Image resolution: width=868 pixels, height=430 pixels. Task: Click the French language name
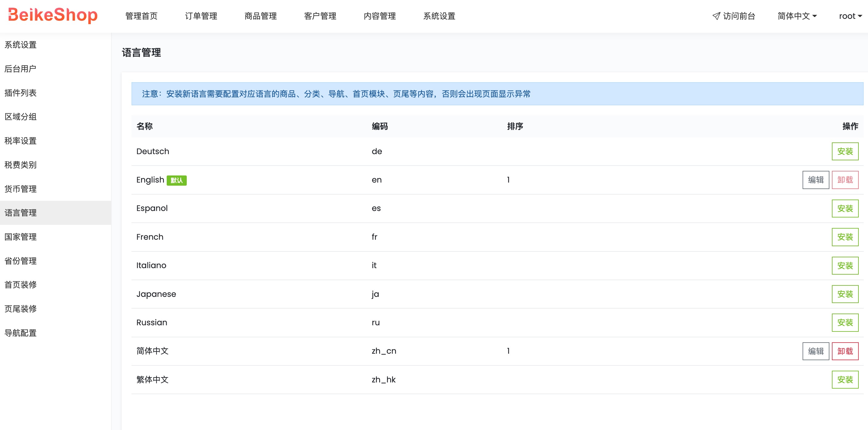point(150,237)
